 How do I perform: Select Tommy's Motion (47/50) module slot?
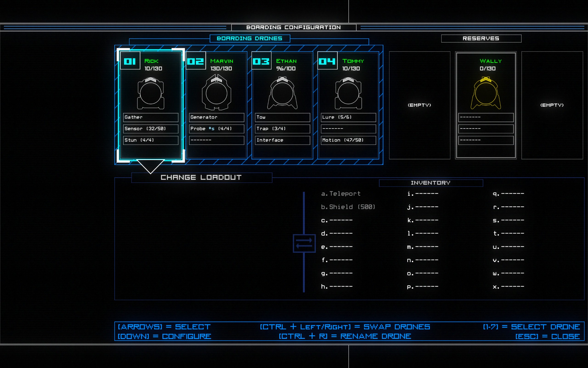tap(348, 140)
